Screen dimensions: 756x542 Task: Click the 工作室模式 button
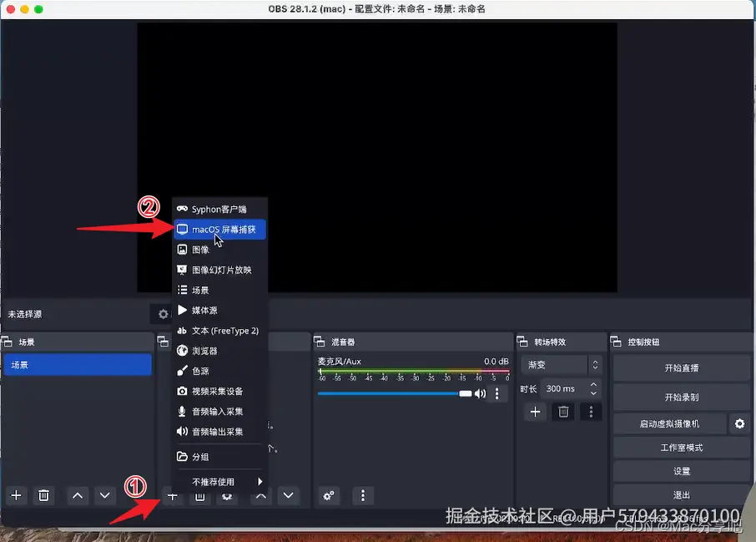[x=680, y=447]
